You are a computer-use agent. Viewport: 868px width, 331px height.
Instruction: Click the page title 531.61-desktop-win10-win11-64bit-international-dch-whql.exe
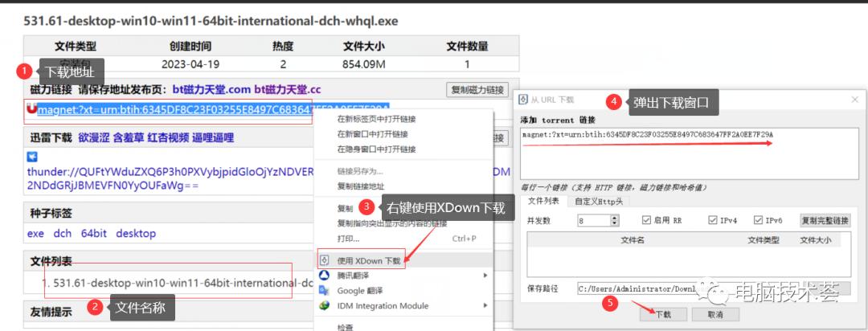211,21
